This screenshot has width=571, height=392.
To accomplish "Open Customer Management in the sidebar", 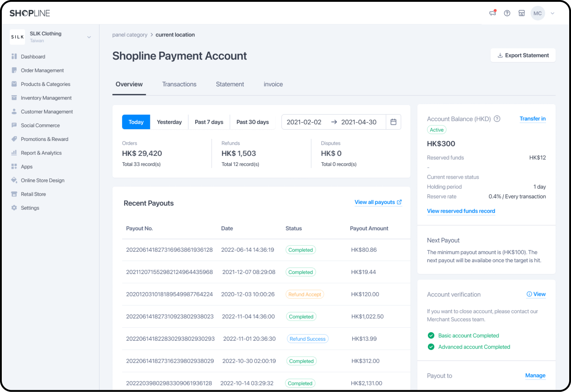I will (x=47, y=112).
